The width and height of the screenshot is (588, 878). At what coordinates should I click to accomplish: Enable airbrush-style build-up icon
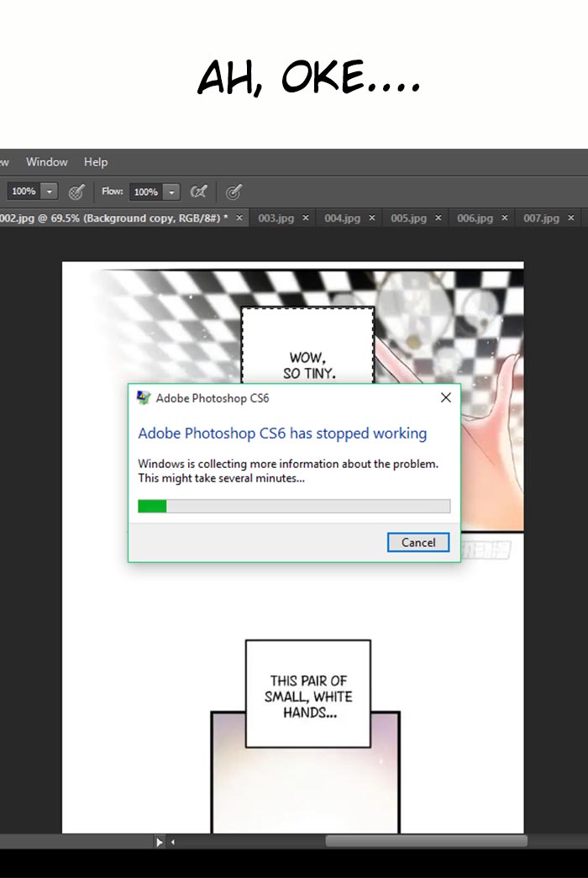[199, 192]
